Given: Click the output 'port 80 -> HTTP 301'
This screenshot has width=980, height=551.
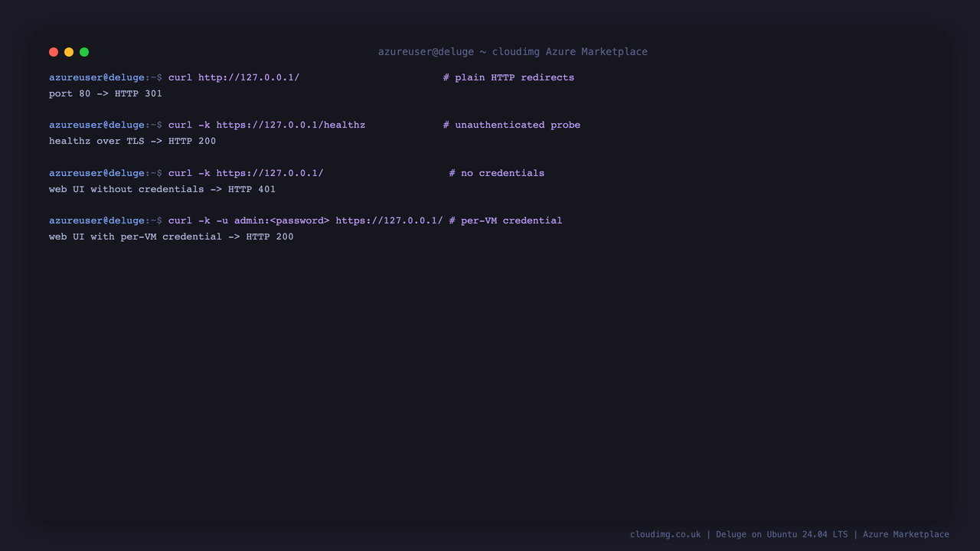Looking at the screenshot, I should pyautogui.click(x=106, y=93).
